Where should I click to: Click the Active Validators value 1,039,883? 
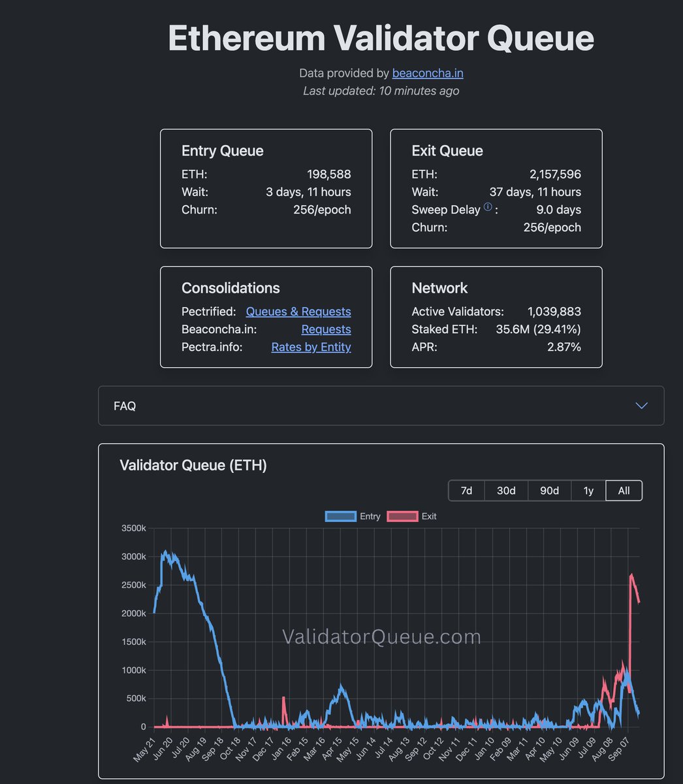pos(554,312)
